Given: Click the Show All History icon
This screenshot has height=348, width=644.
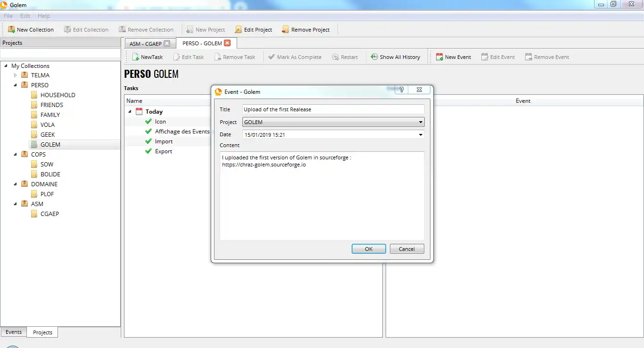Looking at the screenshot, I should tap(374, 57).
